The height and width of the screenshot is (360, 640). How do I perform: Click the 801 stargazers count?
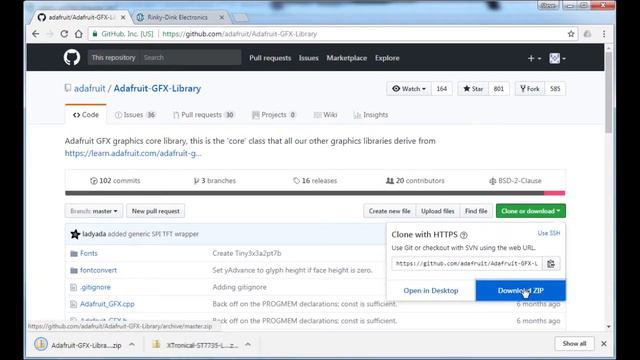tap(499, 89)
